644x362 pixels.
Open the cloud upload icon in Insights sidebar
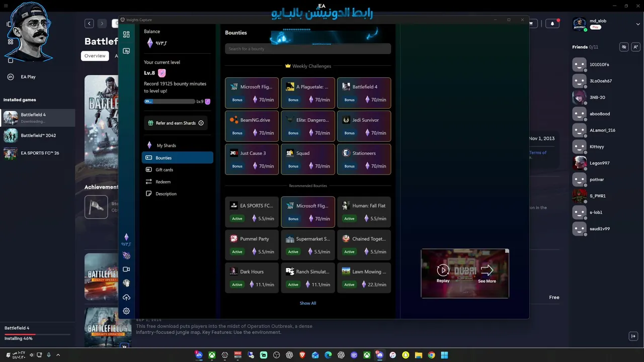[x=126, y=297]
